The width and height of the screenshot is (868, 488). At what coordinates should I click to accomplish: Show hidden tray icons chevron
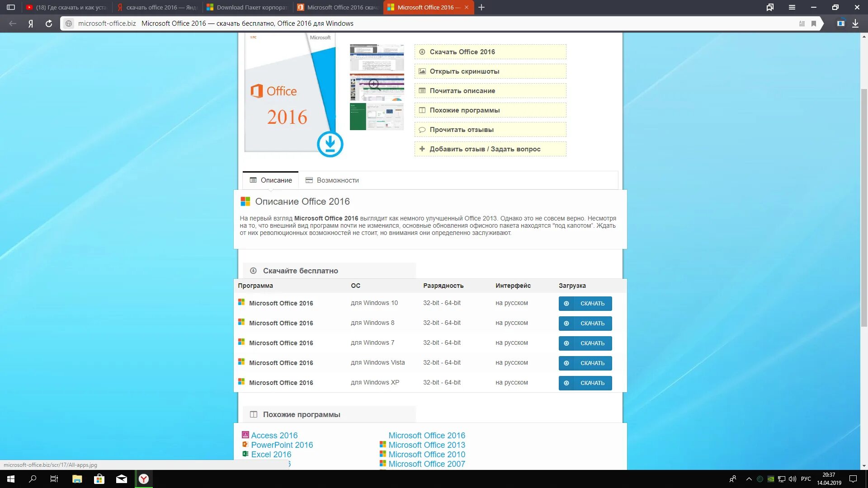click(x=749, y=479)
